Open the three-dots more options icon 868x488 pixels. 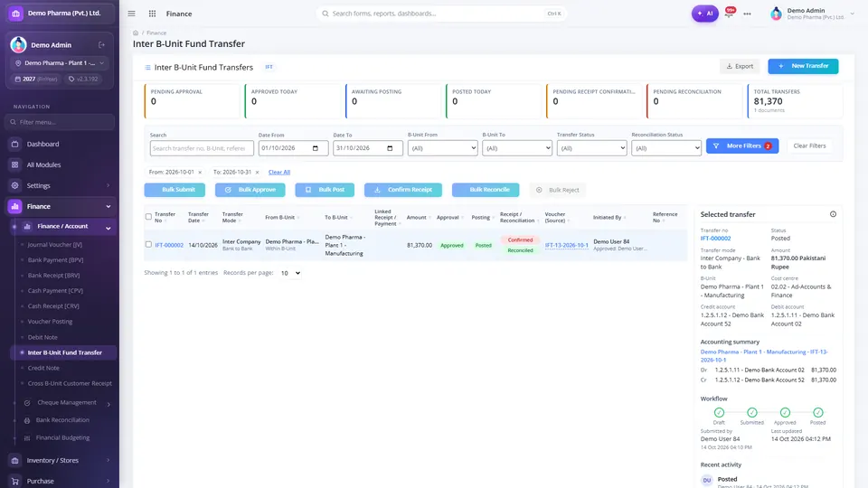coord(748,14)
